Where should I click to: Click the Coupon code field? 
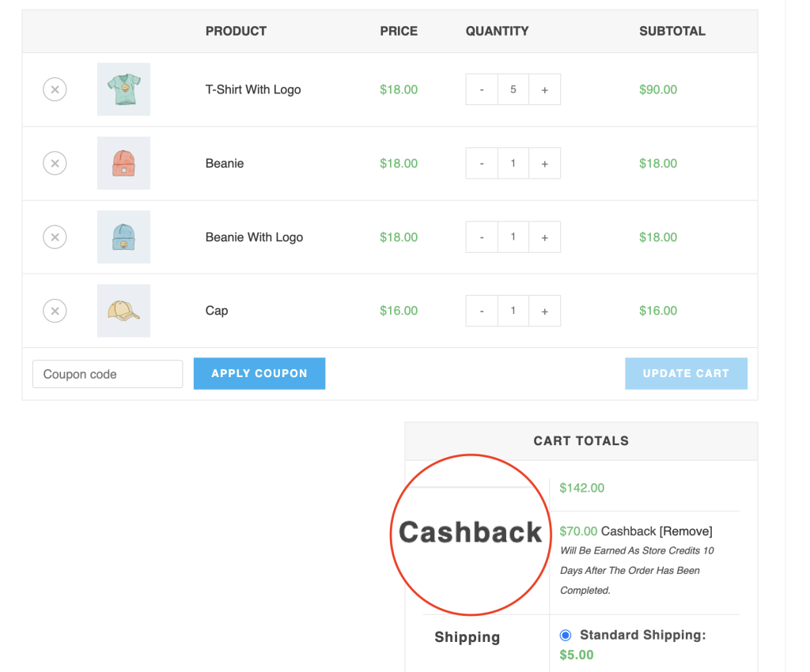pos(108,374)
